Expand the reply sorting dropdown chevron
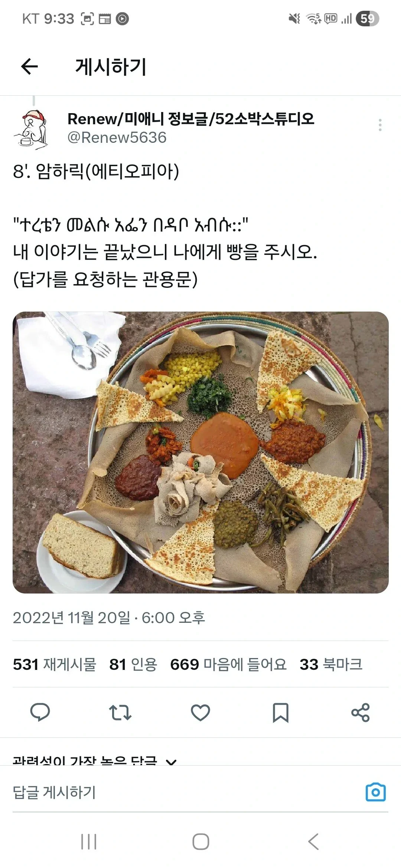Screen dimensions: 401x868 pos(171,762)
